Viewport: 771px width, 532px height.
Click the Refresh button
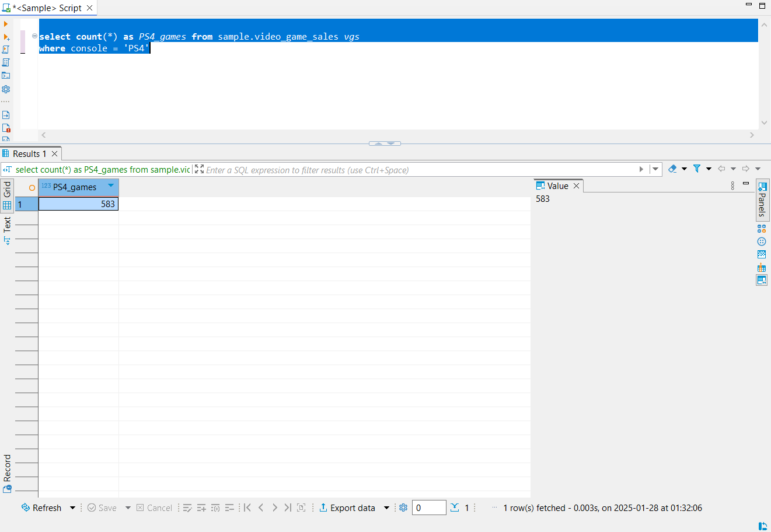[x=41, y=508]
